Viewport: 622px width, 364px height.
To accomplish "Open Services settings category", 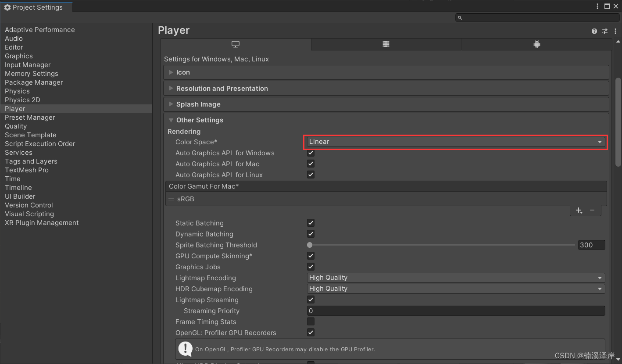I will click(x=18, y=153).
